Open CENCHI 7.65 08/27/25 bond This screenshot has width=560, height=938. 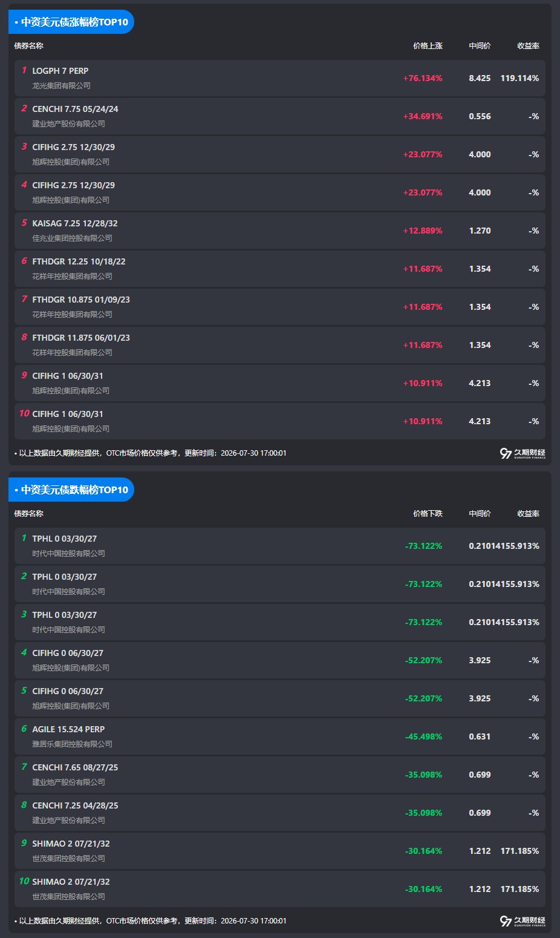(280, 775)
